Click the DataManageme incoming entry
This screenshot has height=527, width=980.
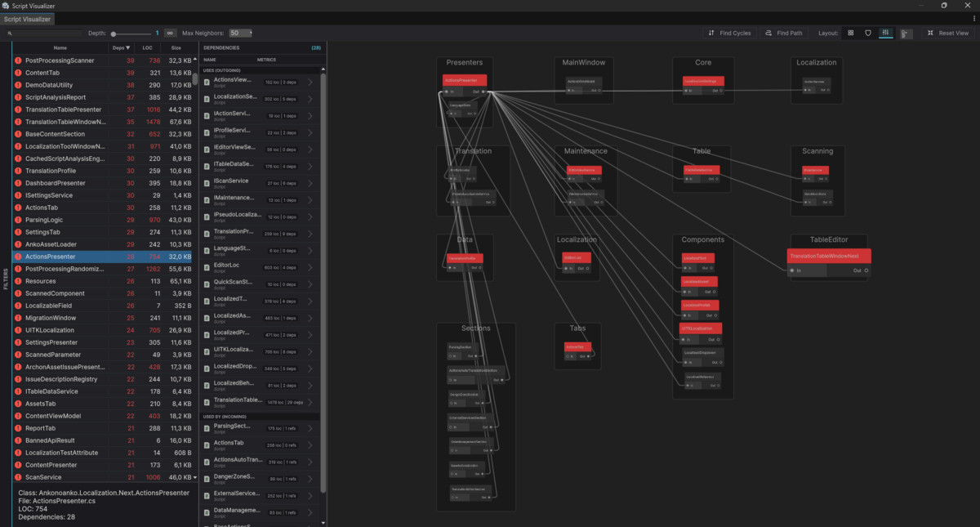(259, 512)
